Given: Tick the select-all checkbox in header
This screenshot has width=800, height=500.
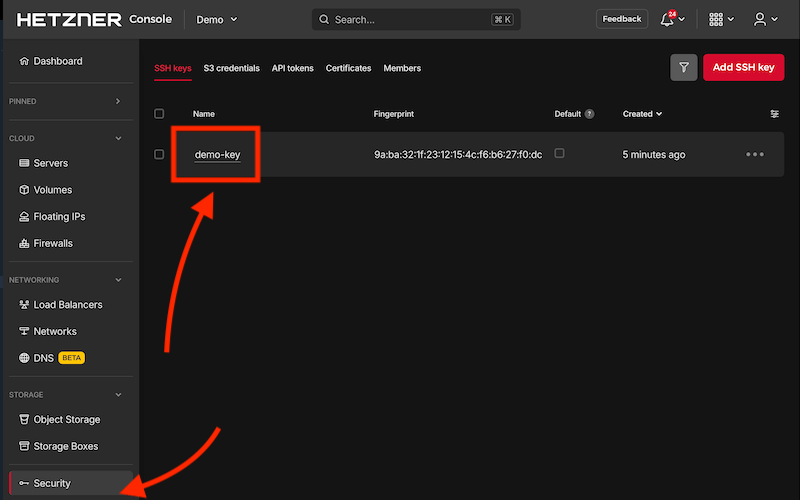Looking at the screenshot, I should [x=159, y=114].
